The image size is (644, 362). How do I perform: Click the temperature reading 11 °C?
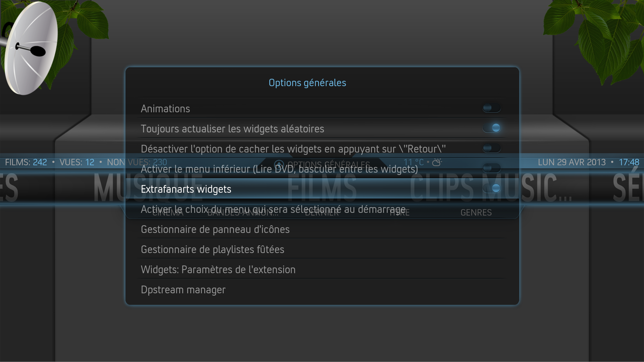coord(414,162)
